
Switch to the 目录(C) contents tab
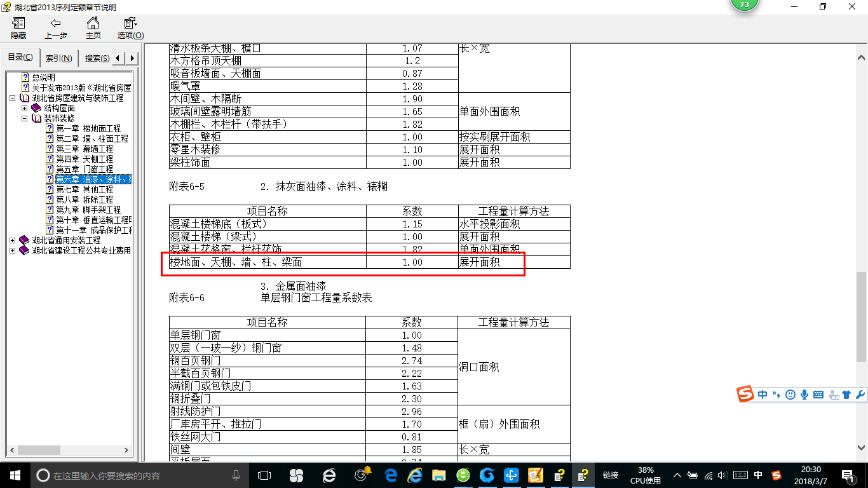point(20,58)
